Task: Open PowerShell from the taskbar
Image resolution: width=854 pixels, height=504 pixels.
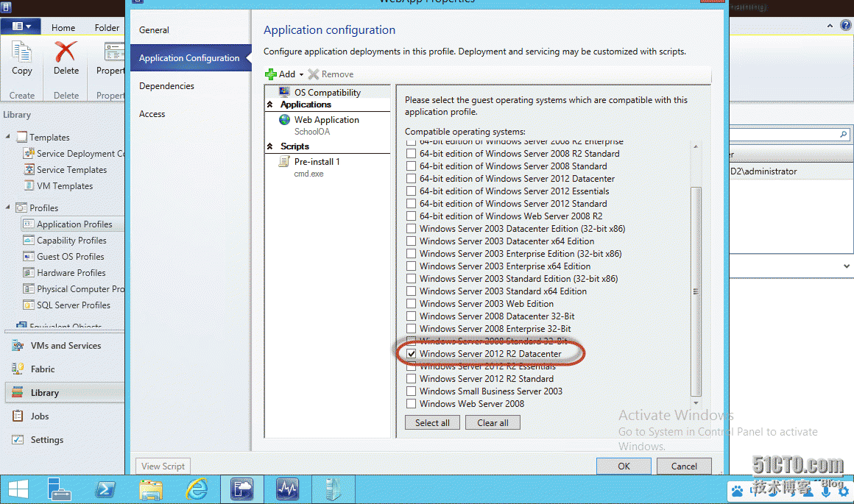Action: click(x=105, y=489)
